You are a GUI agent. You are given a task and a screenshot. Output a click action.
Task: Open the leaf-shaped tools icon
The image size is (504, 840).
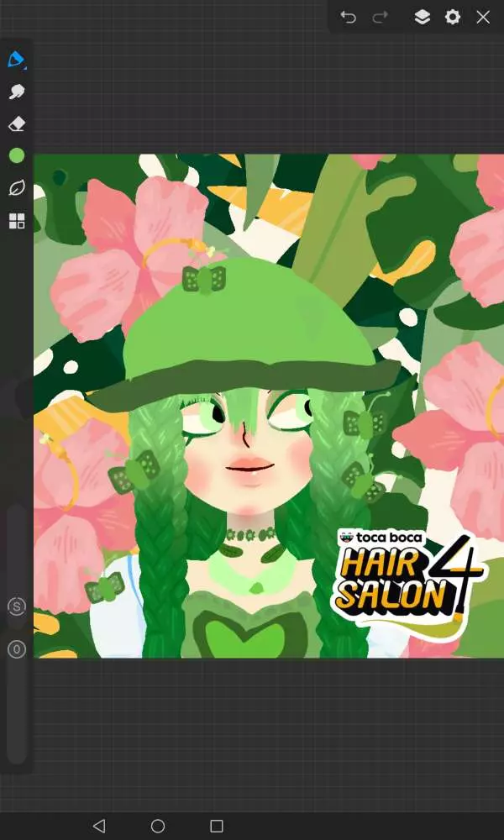tap(17, 188)
